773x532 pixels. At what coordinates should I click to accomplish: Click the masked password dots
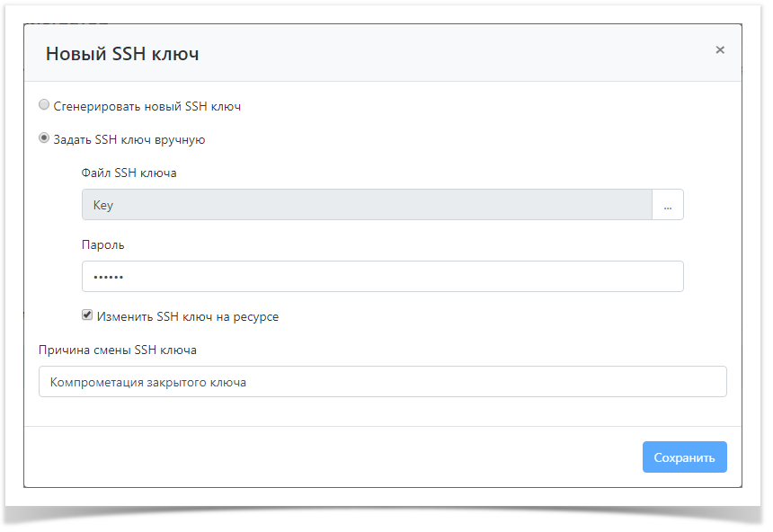click(x=108, y=277)
